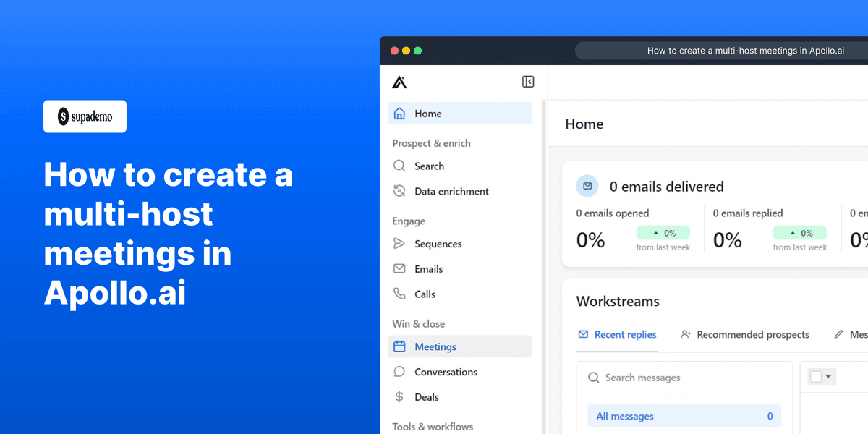Open the dropdown beside the messages checkbox
This screenshot has width=868, height=434.
[827, 376]
